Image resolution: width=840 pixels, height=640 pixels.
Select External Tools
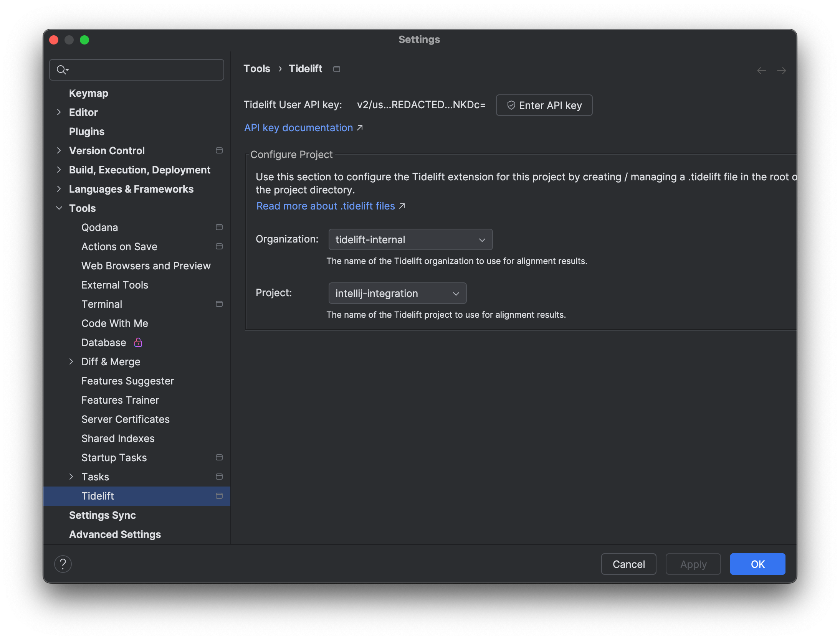coord(115,285)
